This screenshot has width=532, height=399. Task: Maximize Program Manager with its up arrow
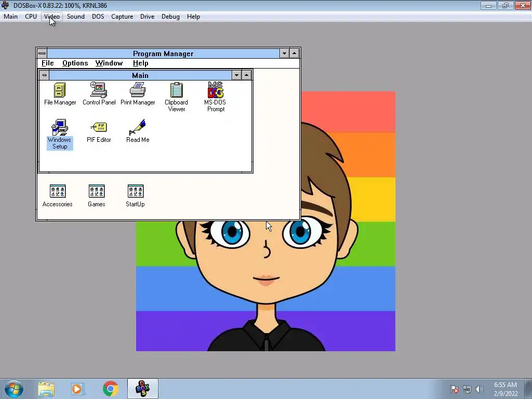pyautogui.click(x=295, y=54)
